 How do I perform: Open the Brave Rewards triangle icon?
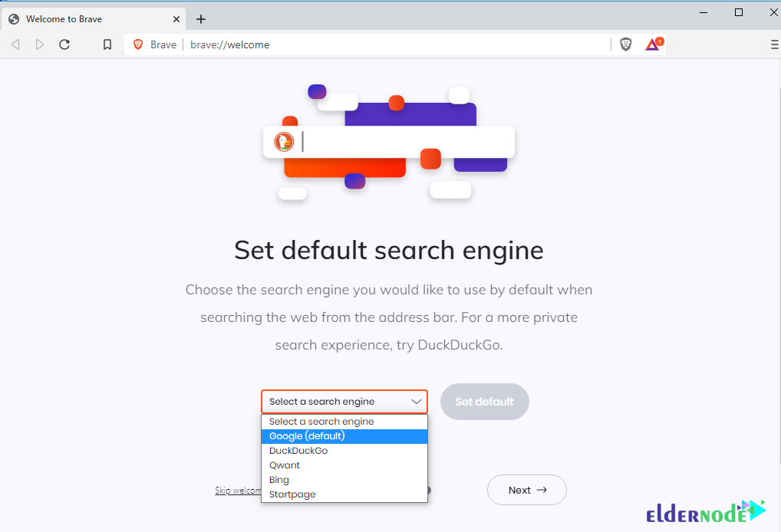point(653,44)
